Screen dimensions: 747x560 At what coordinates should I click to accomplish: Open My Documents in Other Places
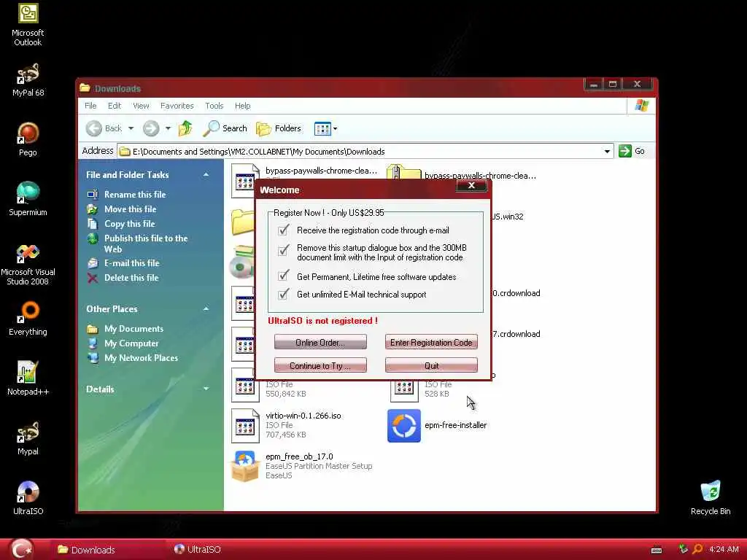coord(133,329)
